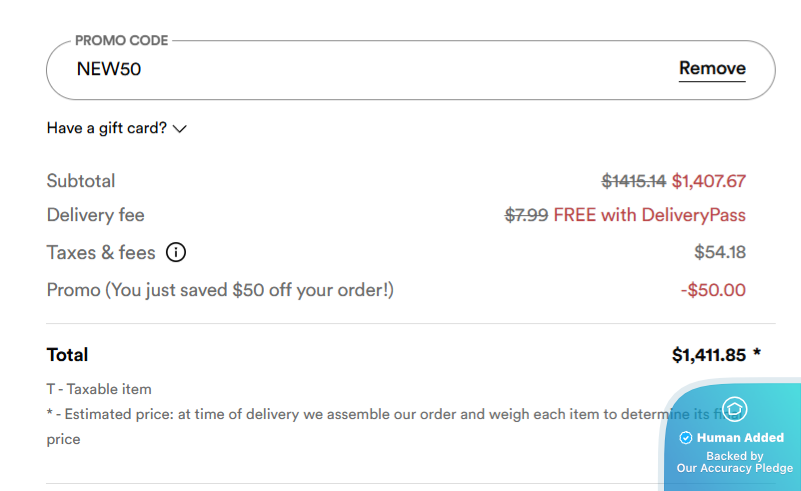Screen dimensions: 801x491
Task: Click "FREE with DeliveryPass" delivery text
Action: (649, 215)
